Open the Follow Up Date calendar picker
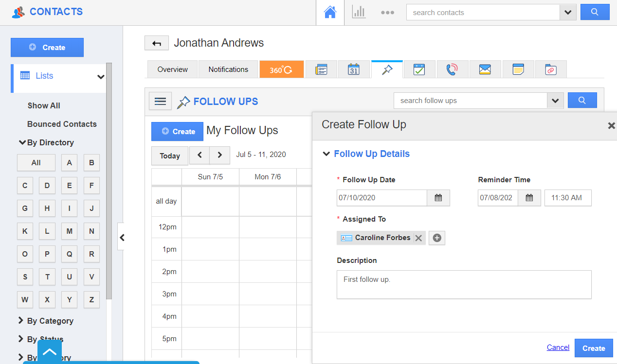Screen dimensions: 617x364 pyautogui.click(x=437, y=198)
